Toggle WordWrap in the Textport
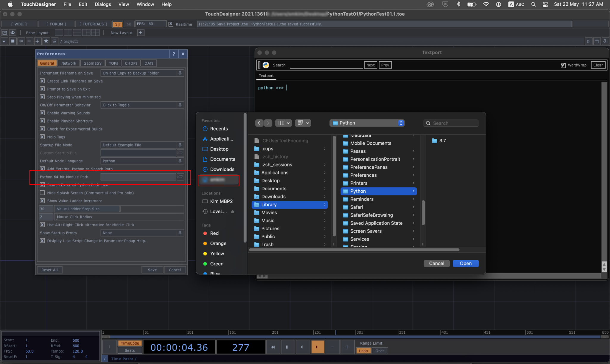610x364 pixels. tap(563, 65)
